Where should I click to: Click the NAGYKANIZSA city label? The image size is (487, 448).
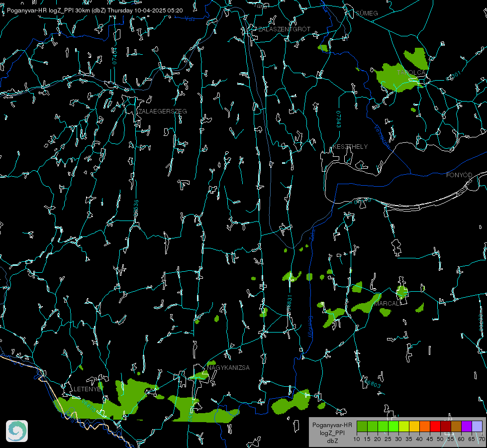point(228,368)
